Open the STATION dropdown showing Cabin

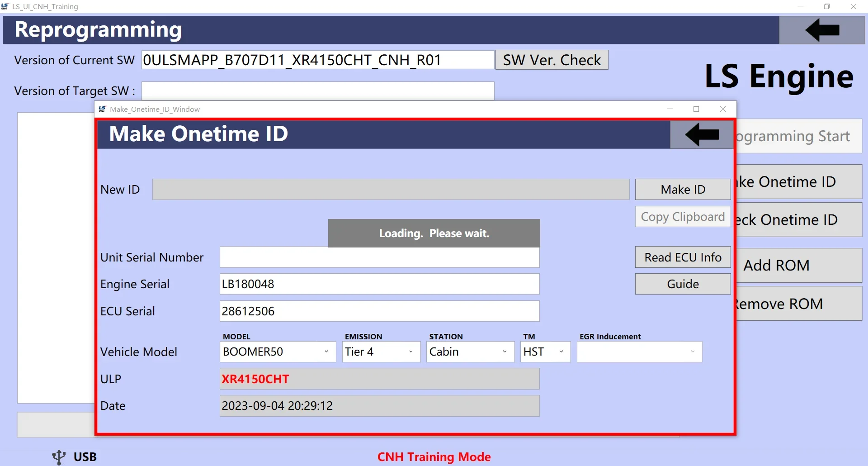tap(470, 352)
